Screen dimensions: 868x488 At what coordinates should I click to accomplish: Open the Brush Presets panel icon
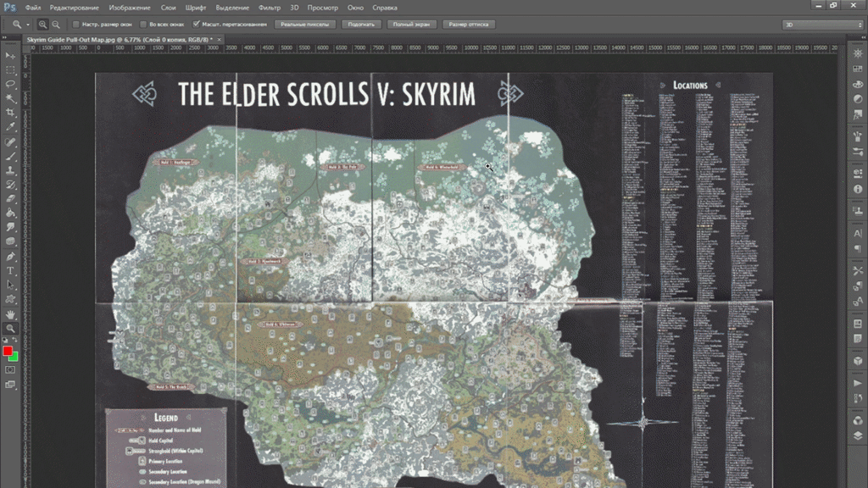[858, 151]
